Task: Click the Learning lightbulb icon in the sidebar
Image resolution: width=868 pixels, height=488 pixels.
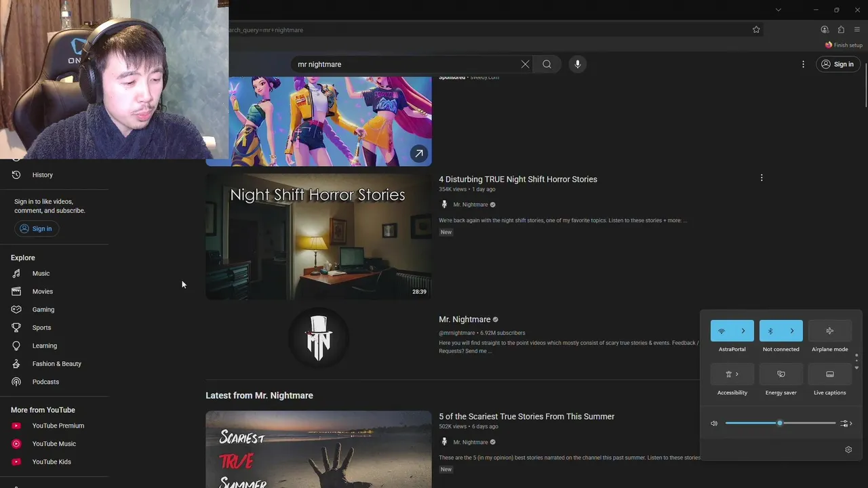Action: [x=16, y=346]
